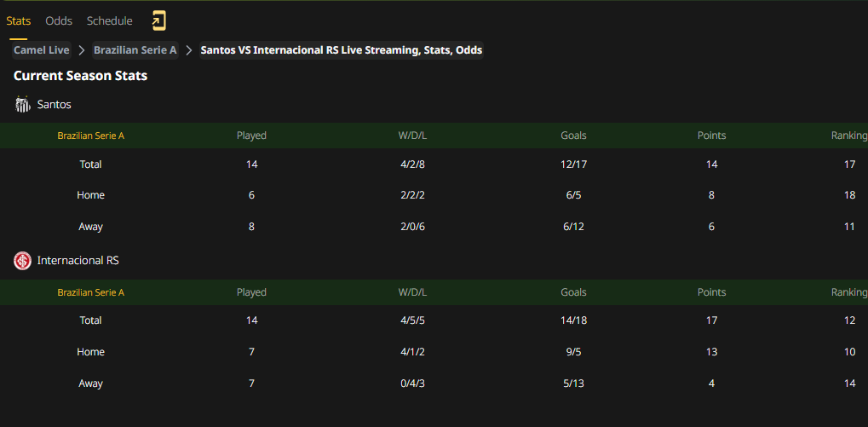The image size is (868, 427).
Task: Select Santos Total row label
Action: pyautogui.click(x=91, y=164)
